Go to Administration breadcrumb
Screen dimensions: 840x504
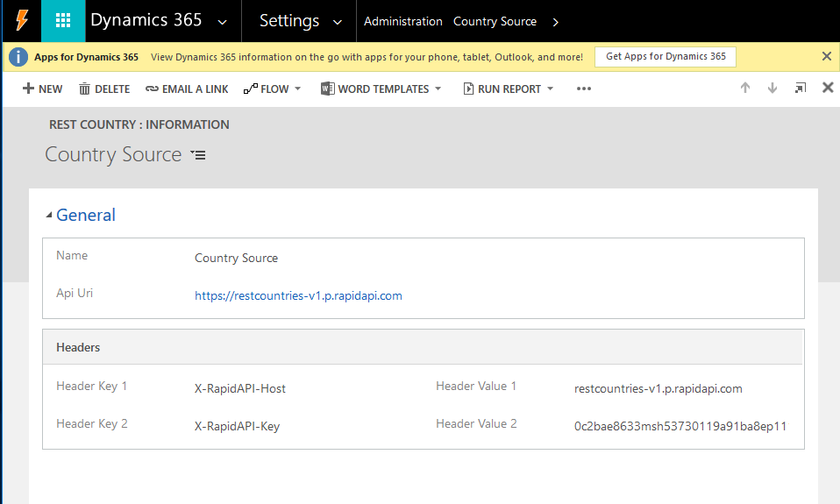(x=402, y=21)
